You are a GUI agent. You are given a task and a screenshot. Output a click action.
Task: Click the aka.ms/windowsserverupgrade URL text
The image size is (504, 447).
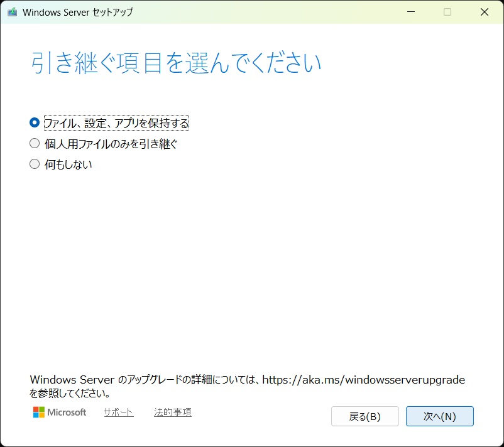(x=363, y=380)
